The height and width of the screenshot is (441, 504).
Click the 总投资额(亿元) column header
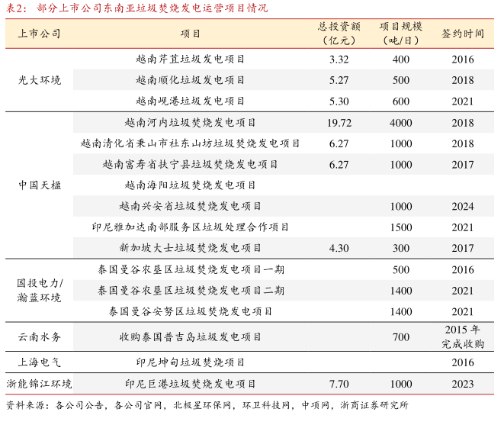click(339, 34)
